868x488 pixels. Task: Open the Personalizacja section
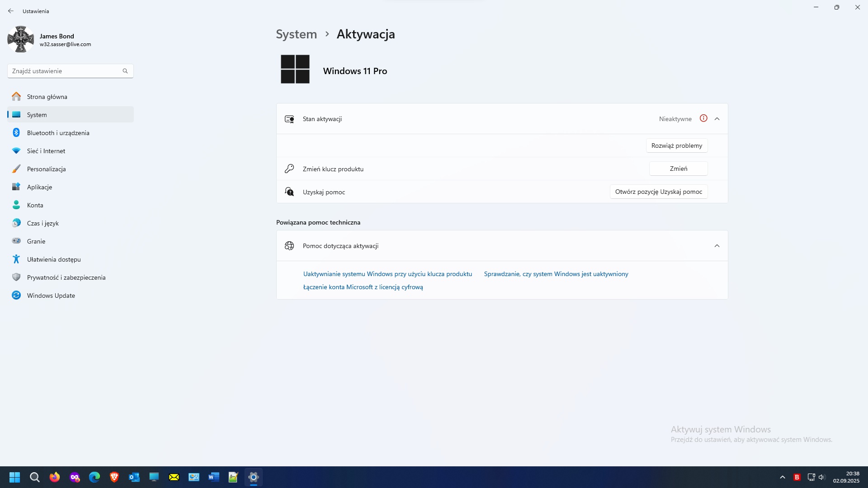tap(71, 169)
